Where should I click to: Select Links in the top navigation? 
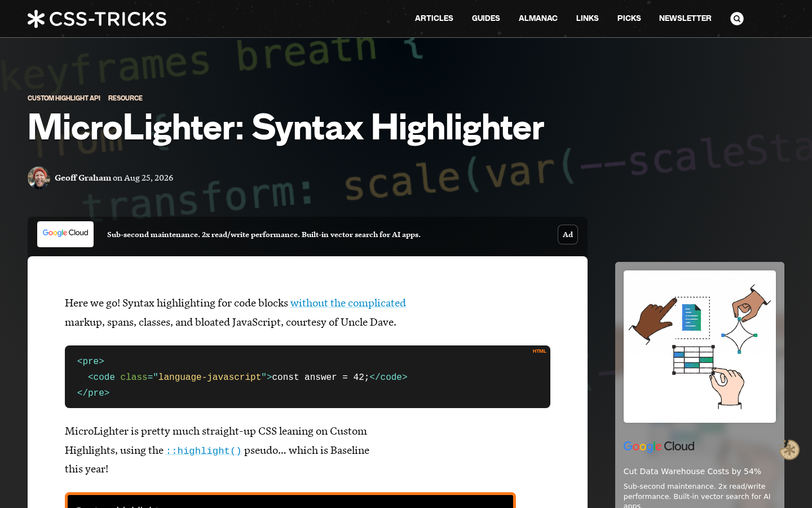[x=588, y=19]
